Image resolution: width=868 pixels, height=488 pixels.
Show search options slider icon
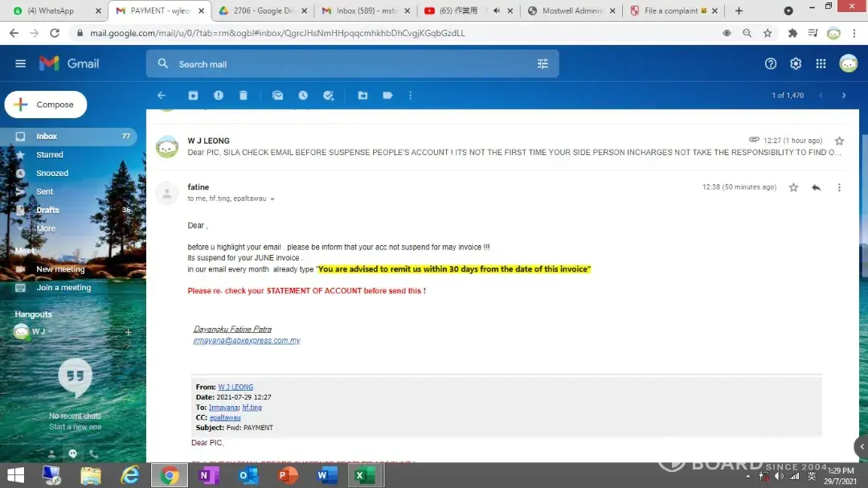coord(542,64)
